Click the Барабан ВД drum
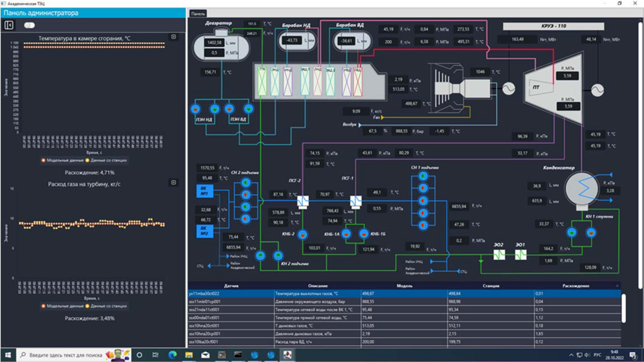Image resolution: width=644 pixels, height=362 pixels. [x=352, y=41]
